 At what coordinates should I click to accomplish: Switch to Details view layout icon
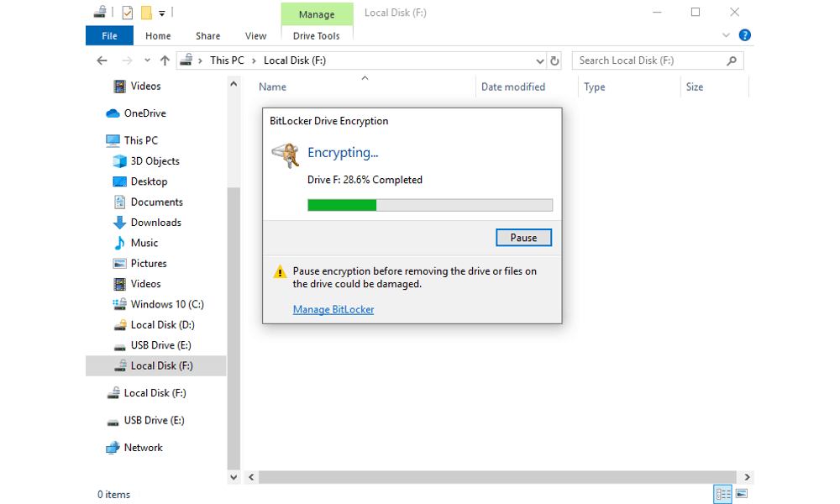pyautogui.click(x=722, y=494)
